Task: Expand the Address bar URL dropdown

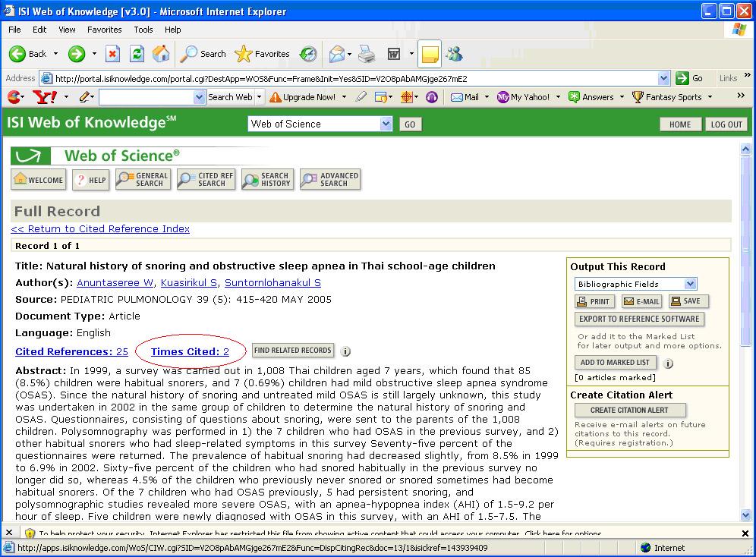Action: coord(663,78)
